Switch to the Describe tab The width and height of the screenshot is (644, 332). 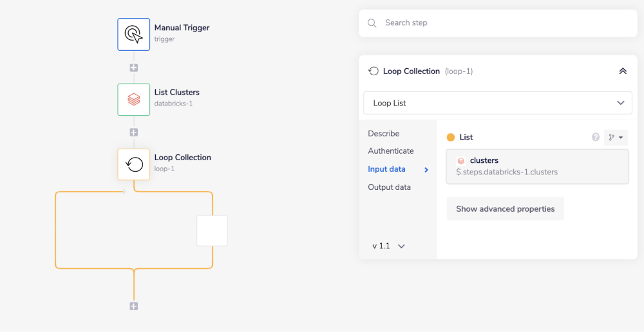pos(384,134)
